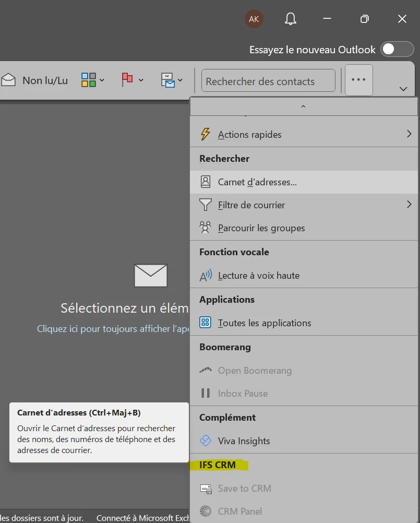Open Filtre de courrier menu entry

click(x=304, y=205)
